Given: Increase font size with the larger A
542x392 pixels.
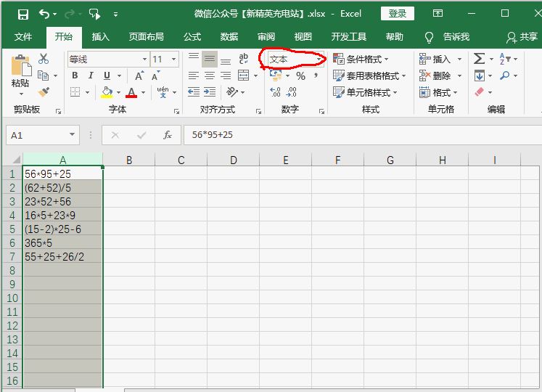Looking at the screenshot, I should pos(139,75).
